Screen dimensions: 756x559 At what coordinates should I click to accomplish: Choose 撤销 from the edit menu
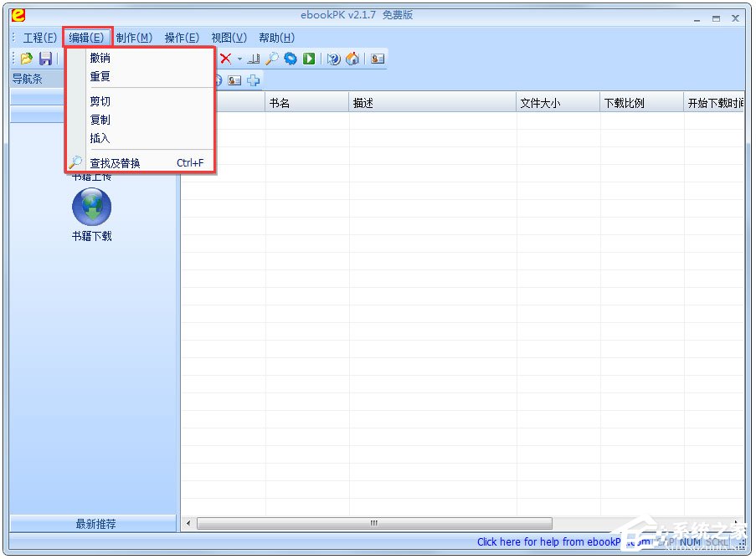click(140, 58)
